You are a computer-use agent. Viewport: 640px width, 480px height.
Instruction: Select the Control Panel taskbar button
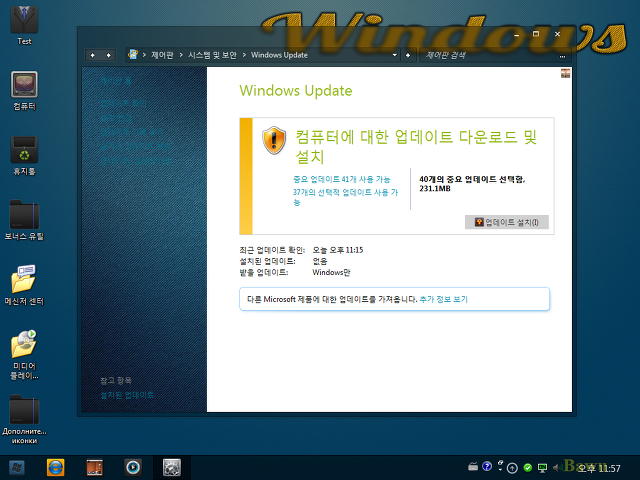pos(171,468)
